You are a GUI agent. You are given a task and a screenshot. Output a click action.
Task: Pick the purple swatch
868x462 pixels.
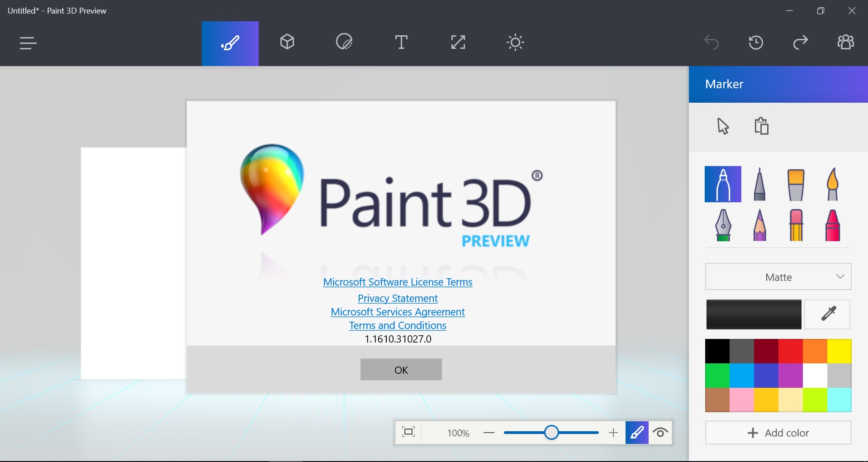tap(791, 376)
